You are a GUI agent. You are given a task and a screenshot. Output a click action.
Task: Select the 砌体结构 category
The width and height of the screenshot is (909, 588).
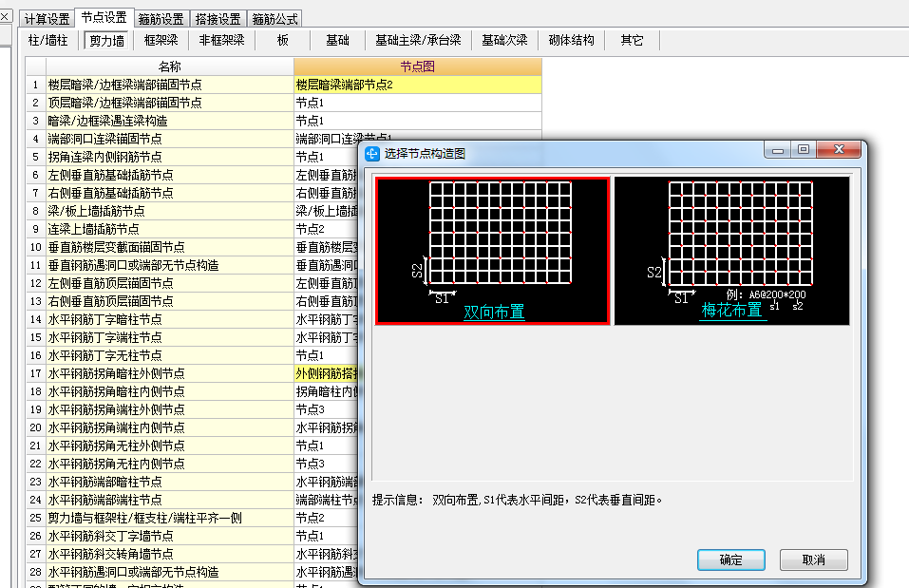[572, 40]
